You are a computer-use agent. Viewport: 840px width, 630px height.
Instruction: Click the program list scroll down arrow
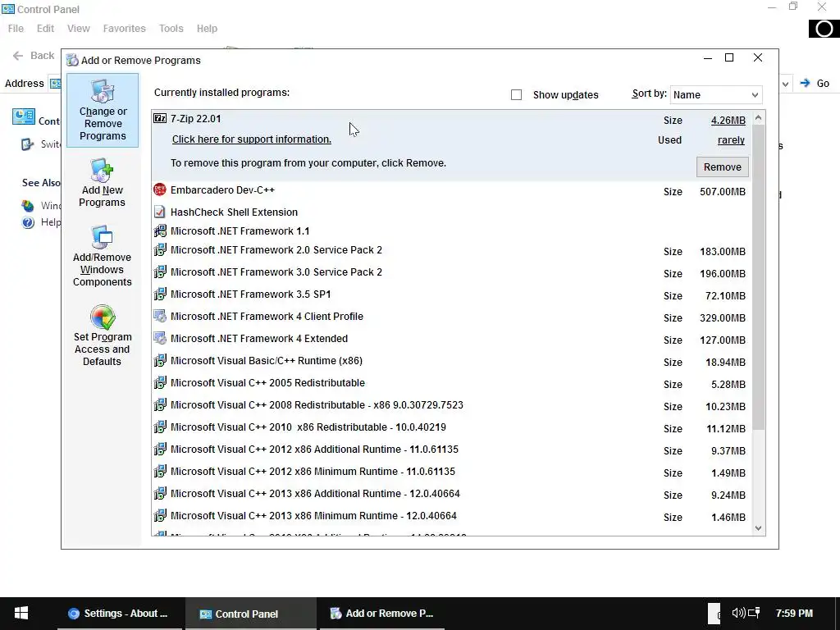click(758, 528)
